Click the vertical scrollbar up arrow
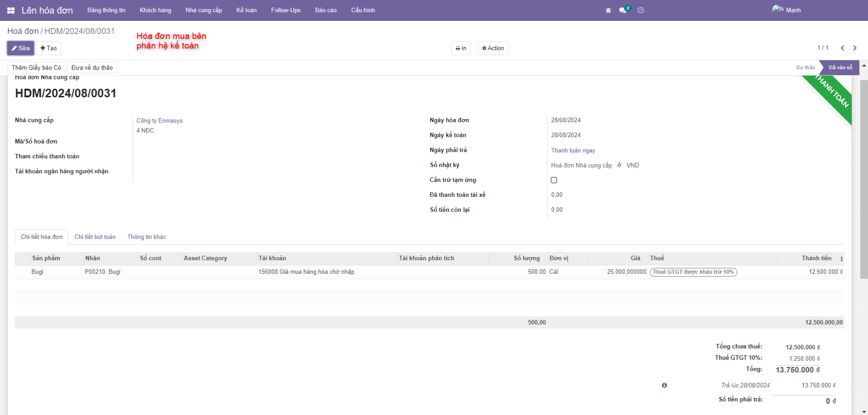 pos(864,66)
